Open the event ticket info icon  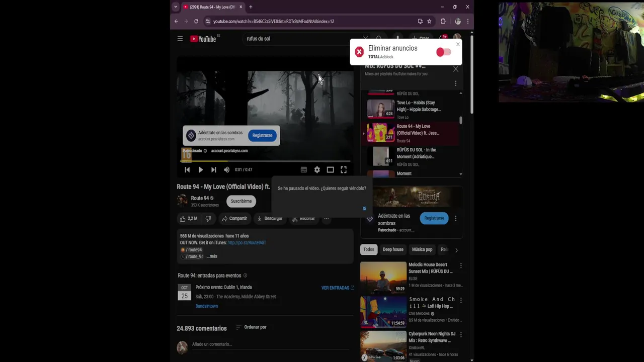(x=246, y=276)
